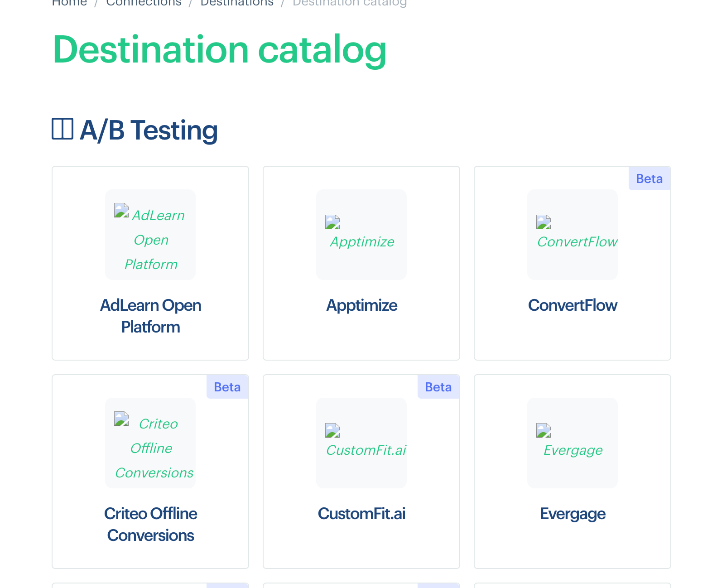Open Criteo Offline Conversions title link

[x=150, y=525]
